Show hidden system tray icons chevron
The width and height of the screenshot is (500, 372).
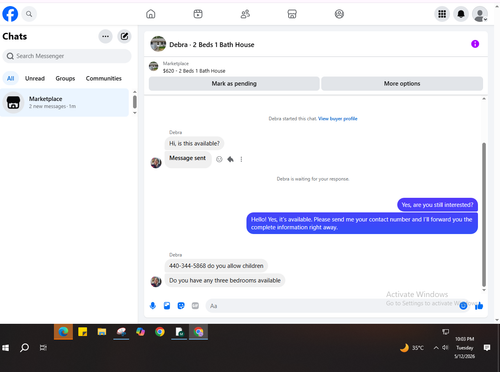pyautogui.click(x=436, y=348)
